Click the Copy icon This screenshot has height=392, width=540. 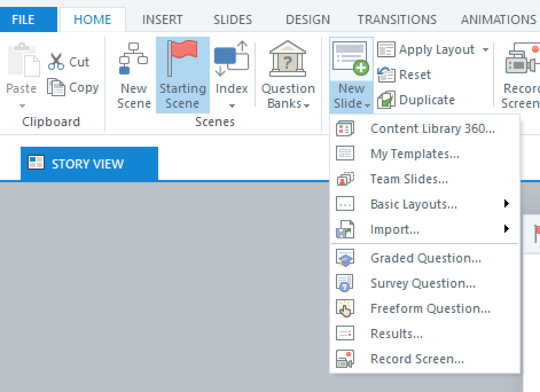click(56, 87)
